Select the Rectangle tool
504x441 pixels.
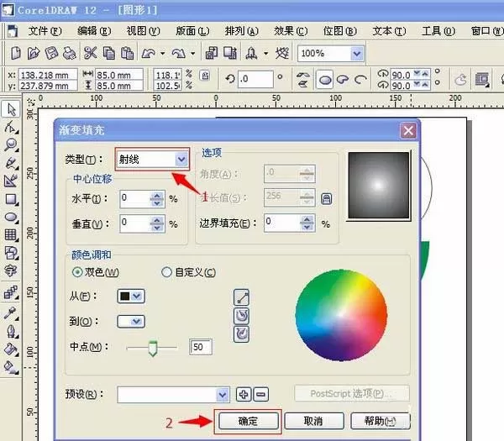(11, 199)
